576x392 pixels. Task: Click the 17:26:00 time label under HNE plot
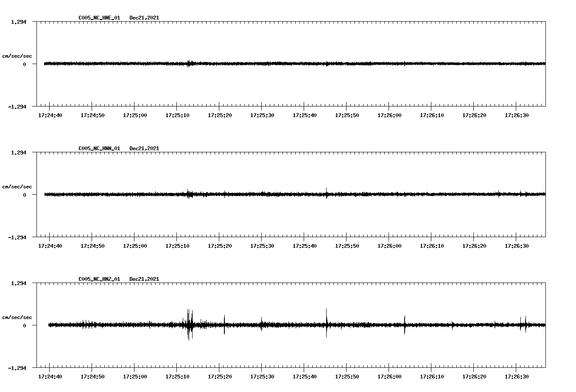click(x=389, y=115)
